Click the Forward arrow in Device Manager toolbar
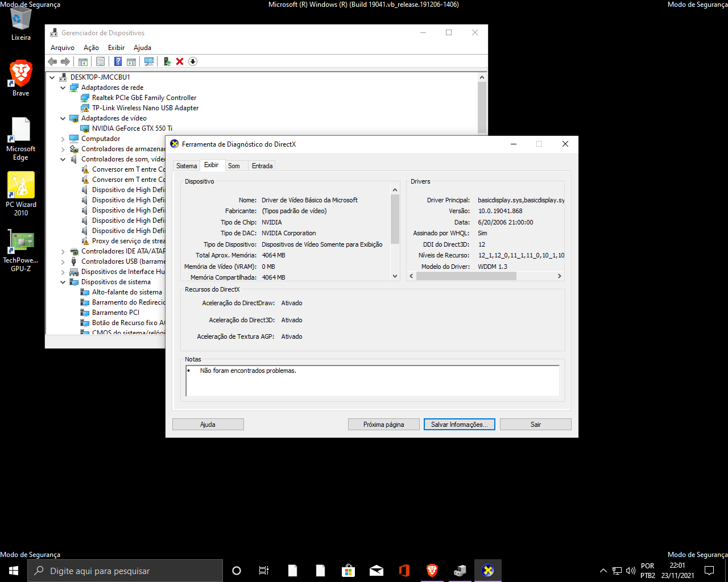This screenshot has width=728, height=582. tap(65, 61)
